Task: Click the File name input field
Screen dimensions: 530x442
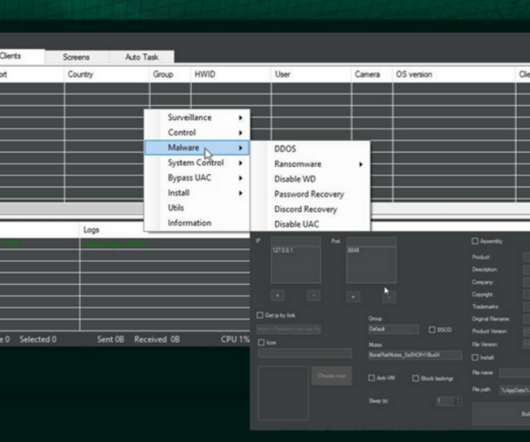Action: click(x=514, y=373)
